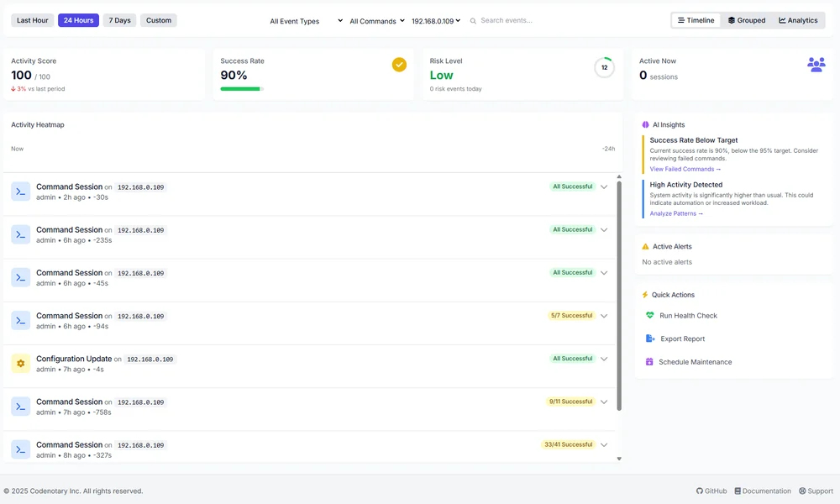
Task: Select the Last Hour time range
Action: click(x=33, y=20)
